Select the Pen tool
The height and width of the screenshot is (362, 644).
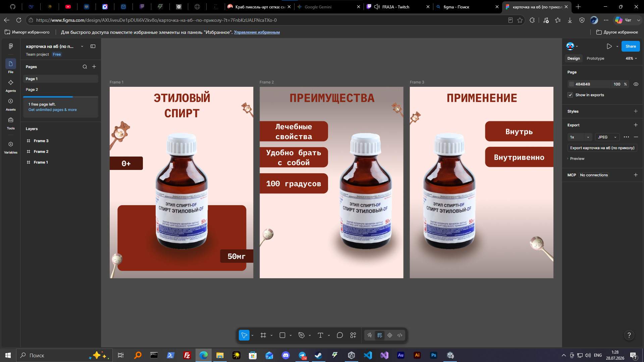[x=302, y=335]
